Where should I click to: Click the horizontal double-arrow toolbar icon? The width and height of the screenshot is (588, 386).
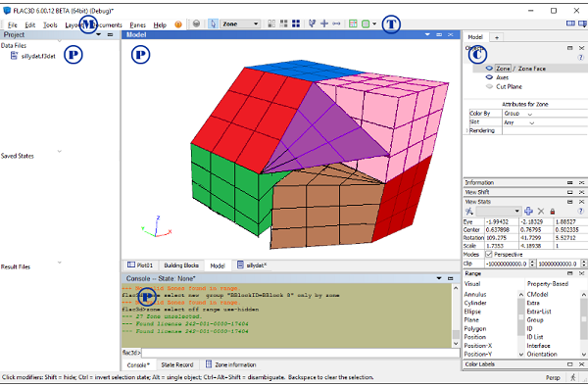336,24
